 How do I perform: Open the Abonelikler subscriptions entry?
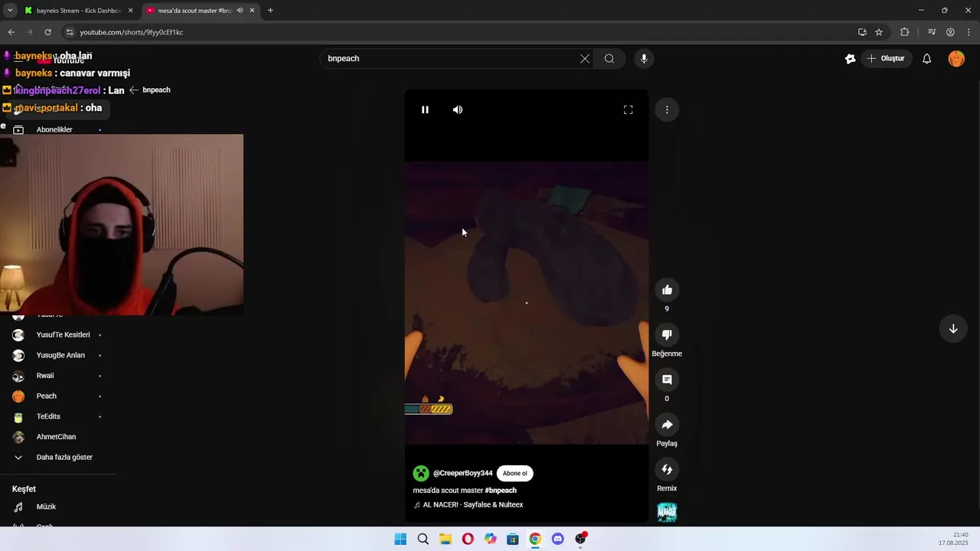[54, 129]
